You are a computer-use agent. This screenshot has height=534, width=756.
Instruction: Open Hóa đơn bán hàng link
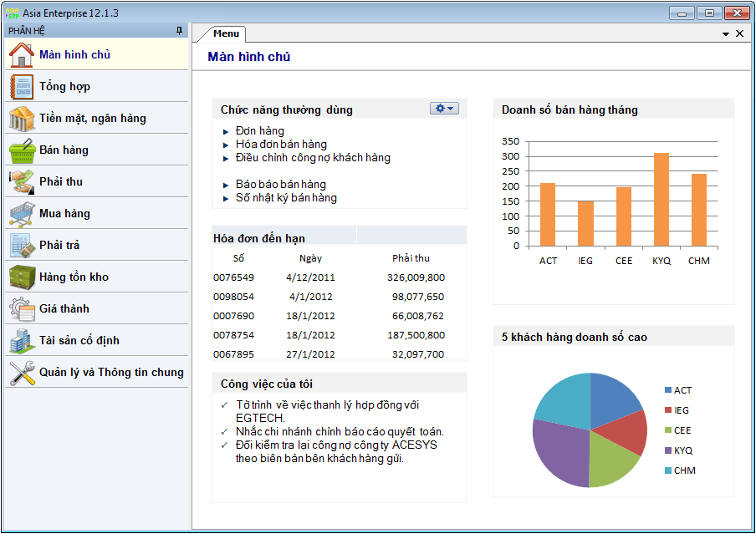coord(281,145)
